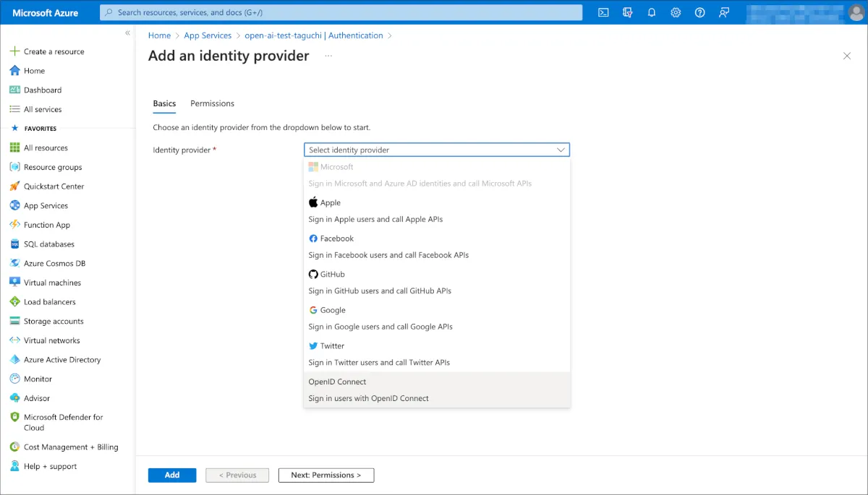Collapse the left sidebar menu

click(127, 33)
